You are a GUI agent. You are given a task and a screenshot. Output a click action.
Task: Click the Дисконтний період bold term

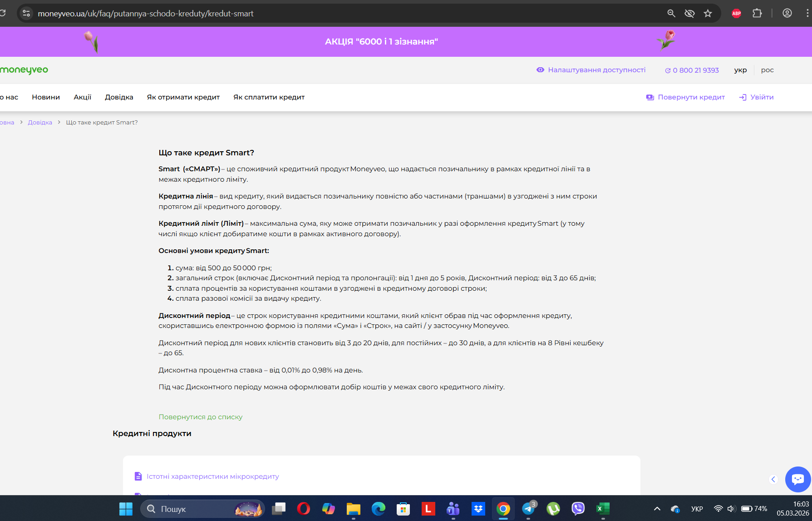[194, 316]
